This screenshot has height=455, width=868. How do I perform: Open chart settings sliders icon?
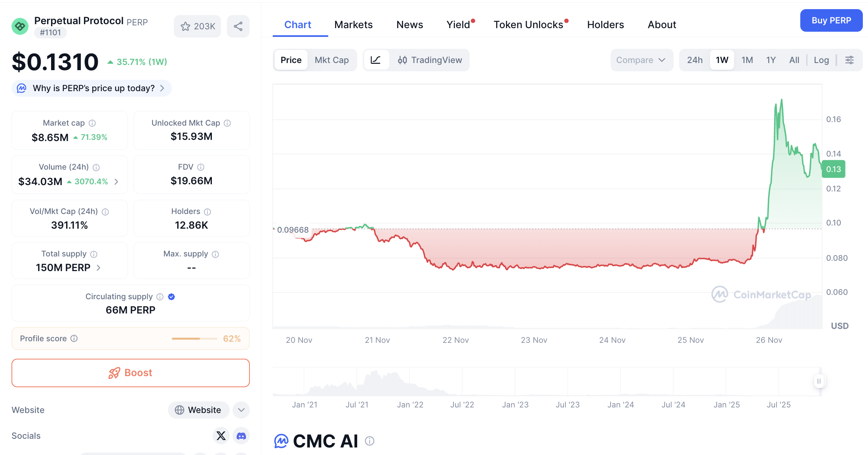pyautogui.click(x=849, y=60)
